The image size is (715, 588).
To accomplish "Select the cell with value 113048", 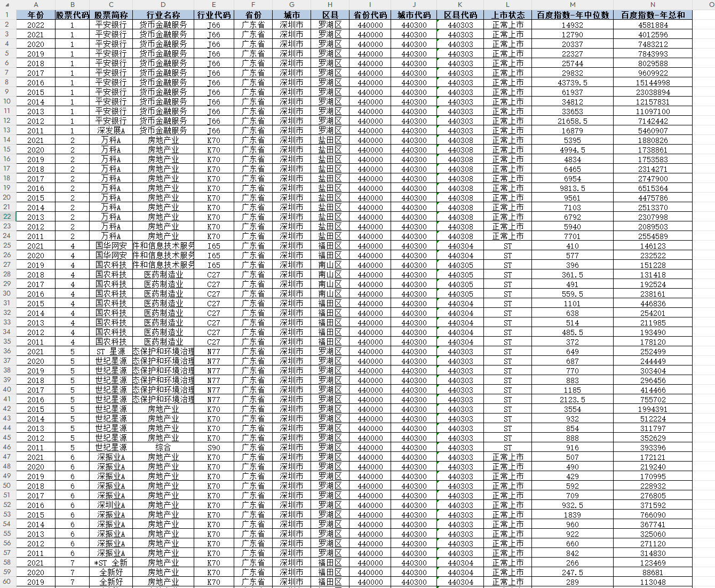I will click(653, 582).
